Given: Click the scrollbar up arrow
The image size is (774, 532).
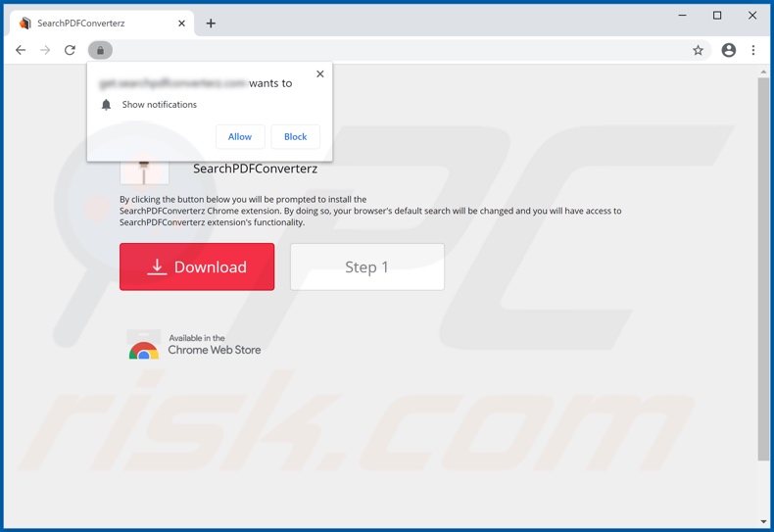Looking at the screenshot, I should tap(763, 72).
